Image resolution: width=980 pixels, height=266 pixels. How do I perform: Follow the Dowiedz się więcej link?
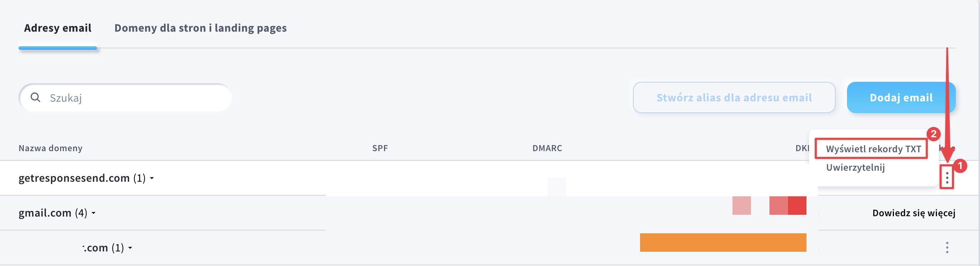click(x=914, y=213)
